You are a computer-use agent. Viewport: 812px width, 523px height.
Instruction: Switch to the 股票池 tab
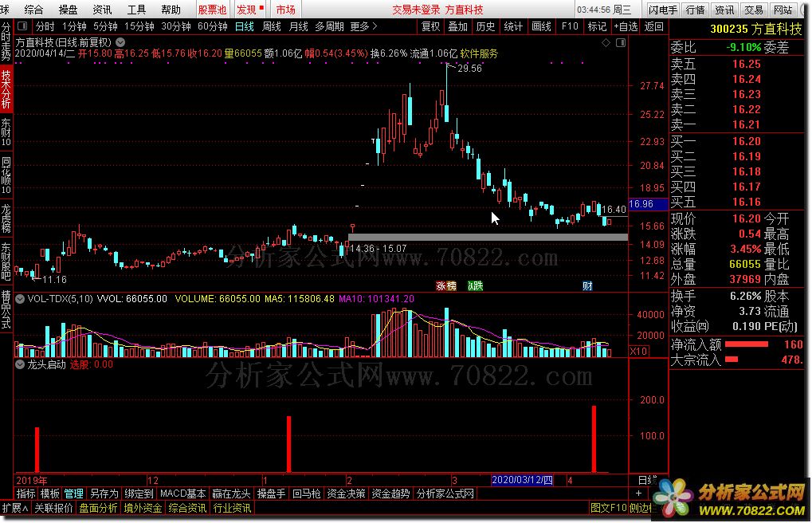click(x=212, y=10)
